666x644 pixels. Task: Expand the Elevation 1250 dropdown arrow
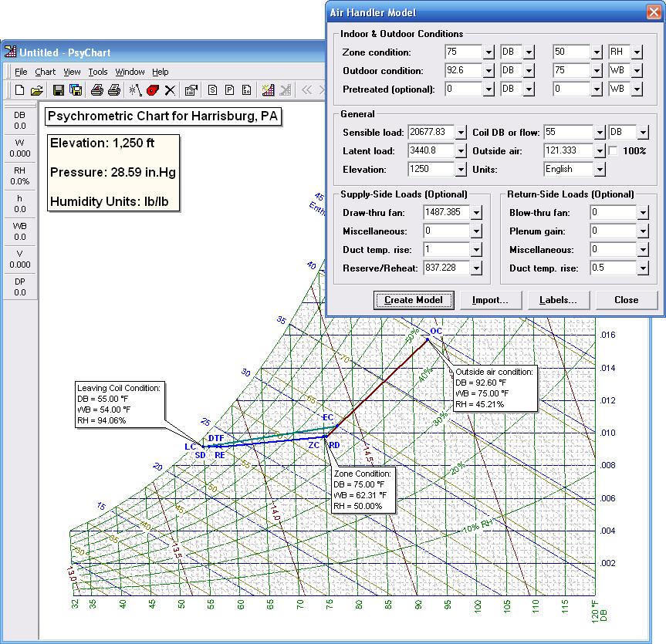coord(461,170)
